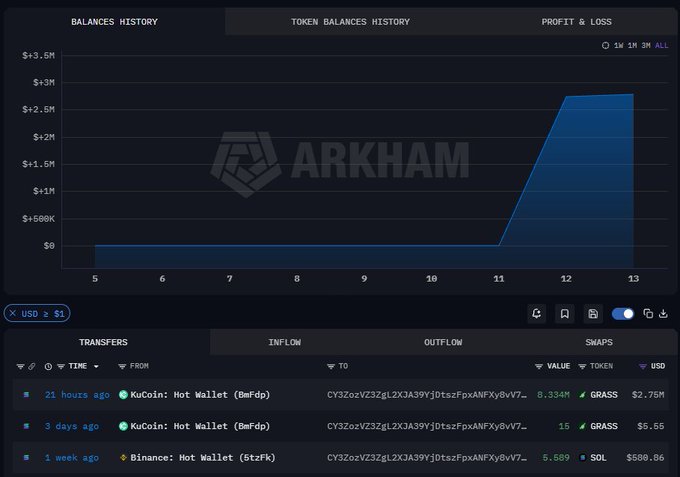The image size is (680, 477).
Task: Open Profit & Loss tab
Action: pyautogui.click(x=576, y=22)
